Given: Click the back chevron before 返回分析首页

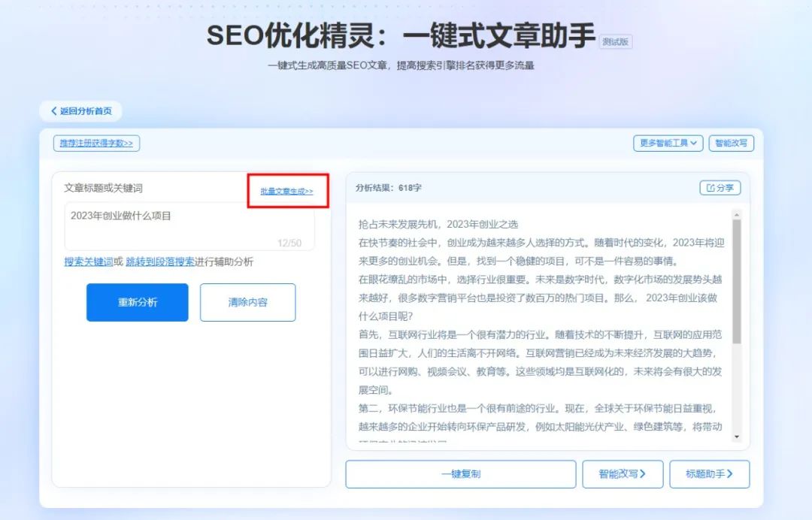Looking at the screenshot, I should 53,110.
